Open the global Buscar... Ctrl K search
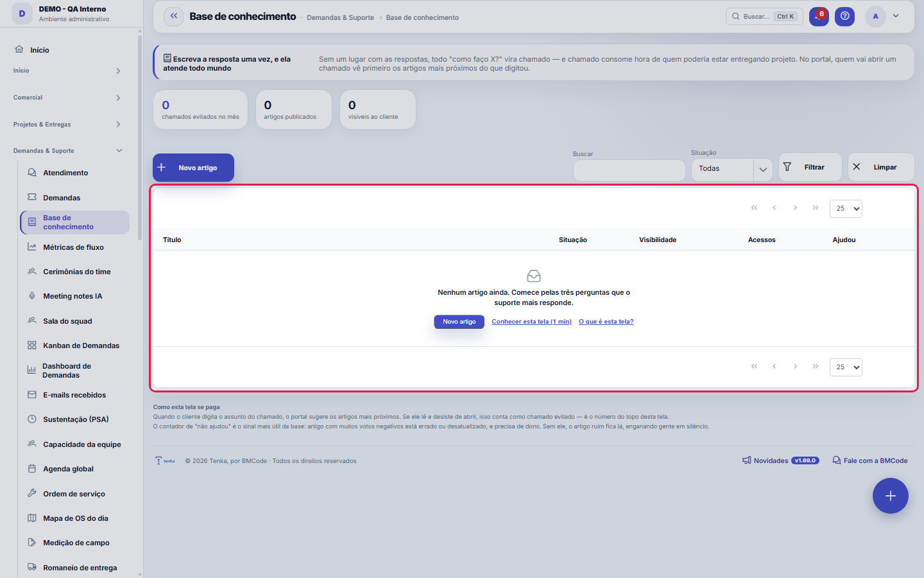 click(764, 17)
